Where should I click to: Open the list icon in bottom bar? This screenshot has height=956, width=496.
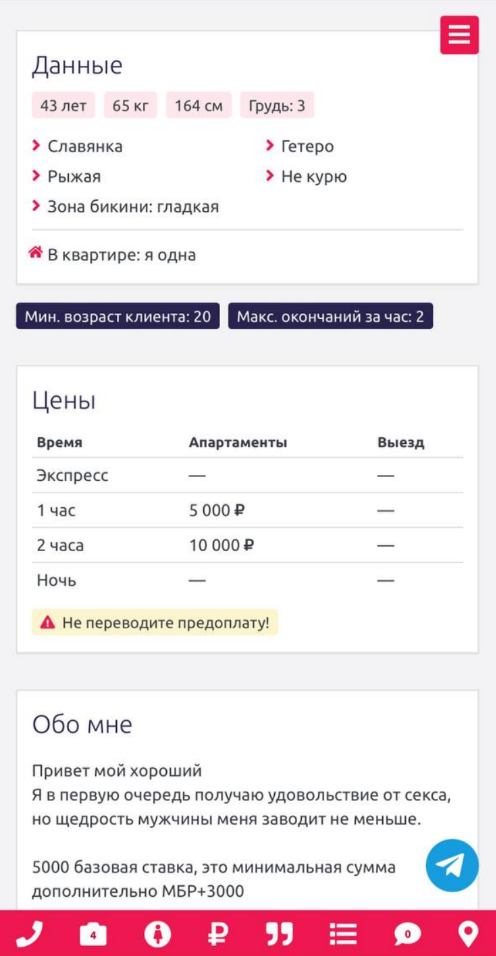343,933
